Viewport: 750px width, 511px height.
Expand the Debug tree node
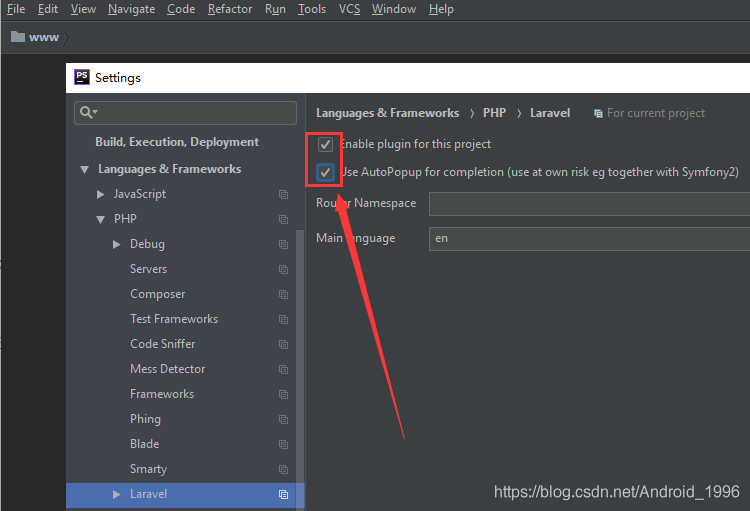[117, 244]
